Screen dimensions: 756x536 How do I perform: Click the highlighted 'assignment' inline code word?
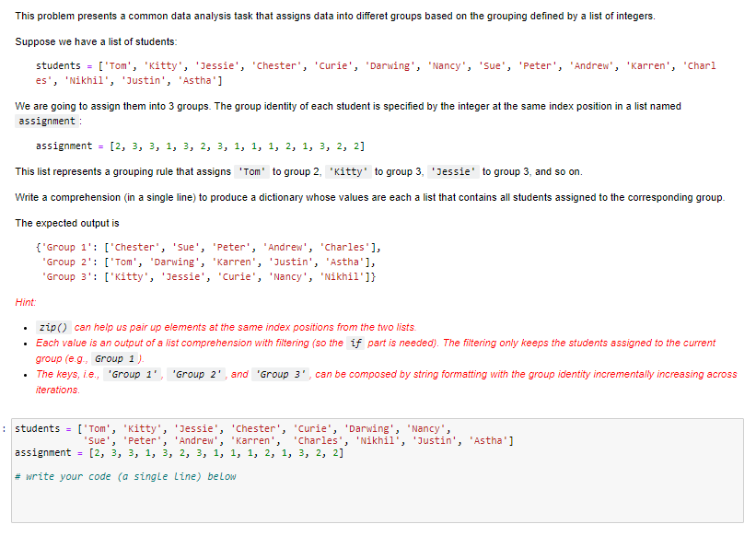point(47,121)
